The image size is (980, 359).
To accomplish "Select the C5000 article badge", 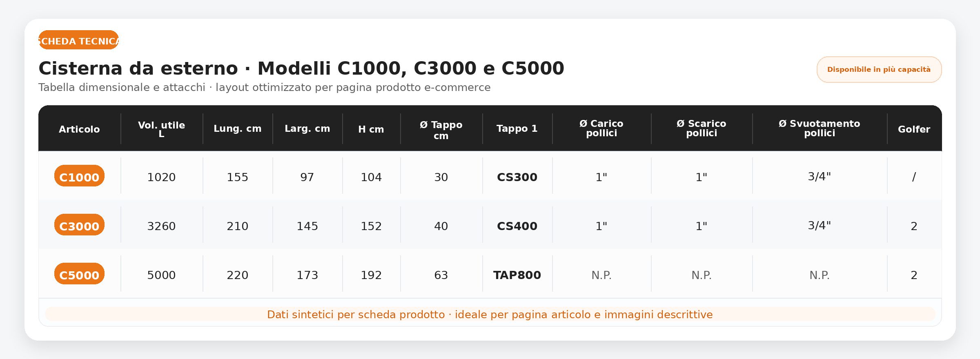I will pyautogui.click(x=79, y=274).
